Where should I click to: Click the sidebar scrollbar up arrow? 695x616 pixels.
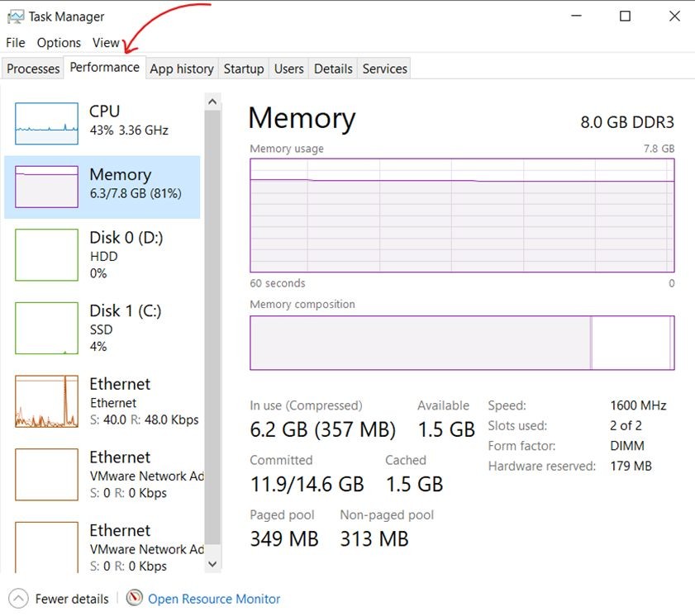[x=212, y=102]
